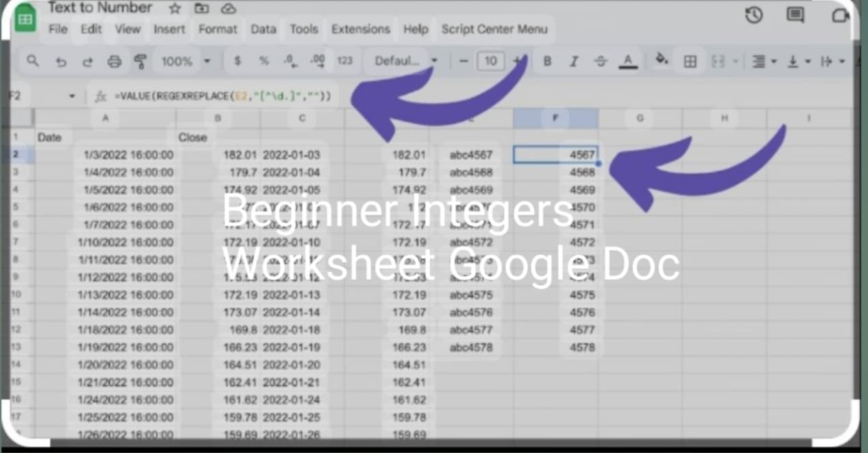Decrease font size minus button
This screenshot has height=453, width=868.
[x=464, y=61]
